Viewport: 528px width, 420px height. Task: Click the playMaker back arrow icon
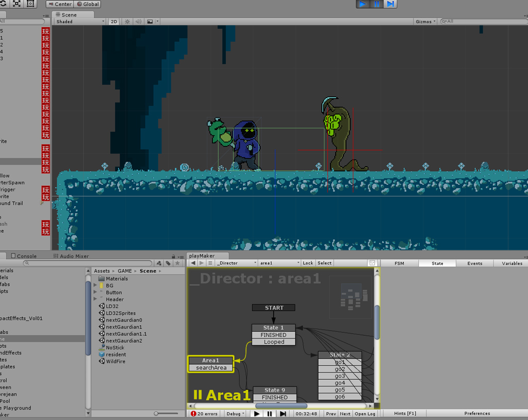pyautogui.click(x=193, y=263)
